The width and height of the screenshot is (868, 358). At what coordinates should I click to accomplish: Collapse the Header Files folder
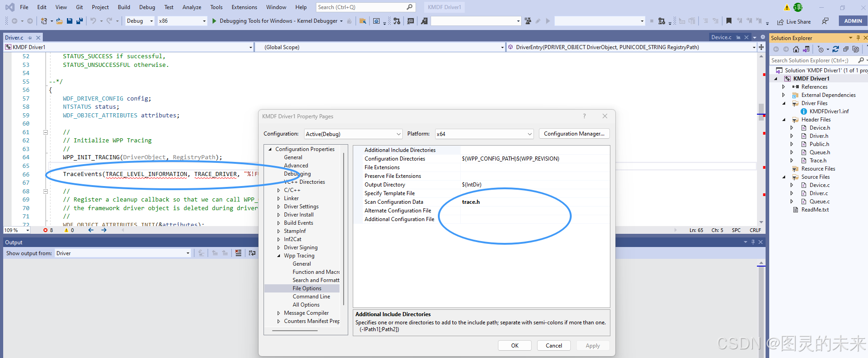[x=784, y=120]
